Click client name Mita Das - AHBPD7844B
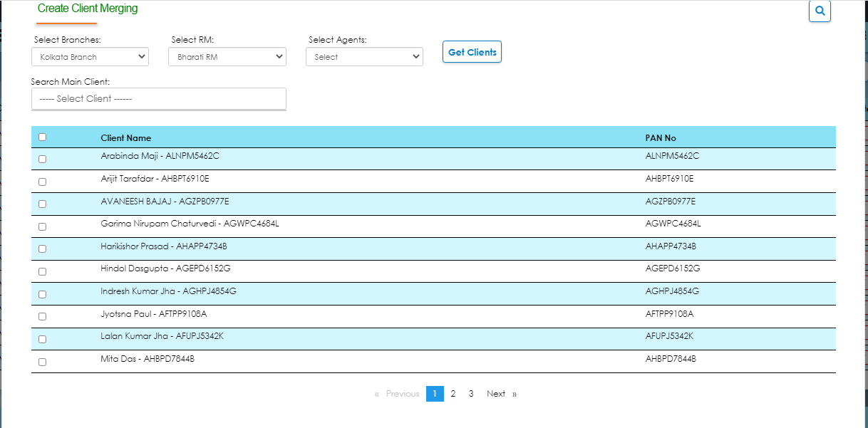Screen dimensions: 868x428 pyautogui.click(x=148, y=359)
